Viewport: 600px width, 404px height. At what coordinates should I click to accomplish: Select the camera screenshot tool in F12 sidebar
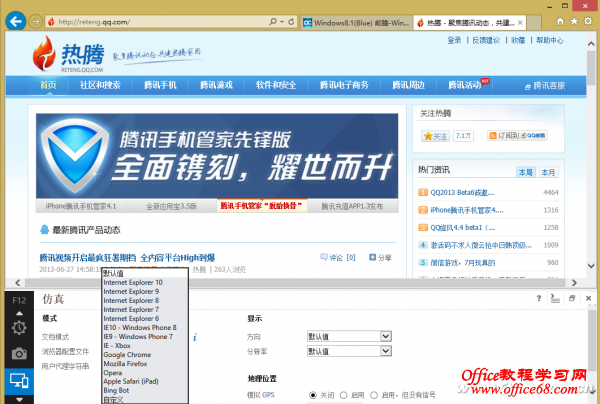pyautogui.click(x=19, y=354)
